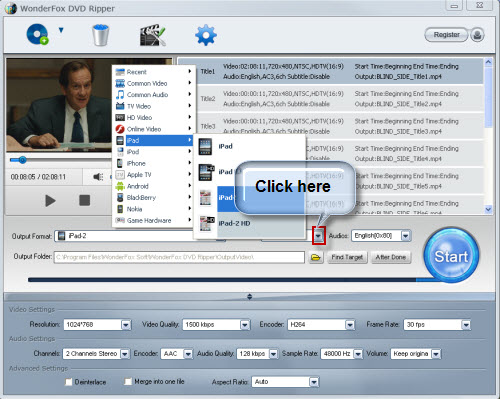The width and height of the screenshot is (500, 399).
Task: Click the preview seek slider handle
Action: coord(22,160)
